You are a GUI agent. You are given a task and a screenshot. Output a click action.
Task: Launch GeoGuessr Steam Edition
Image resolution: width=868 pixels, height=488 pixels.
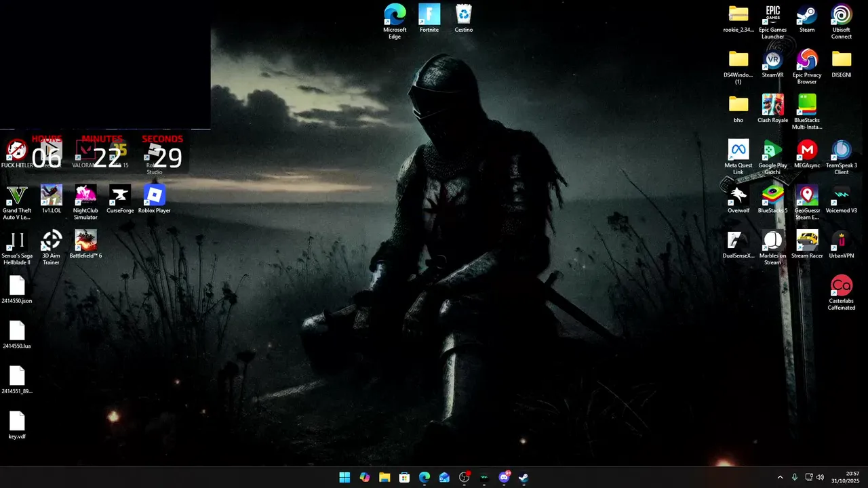coord(807,203)
